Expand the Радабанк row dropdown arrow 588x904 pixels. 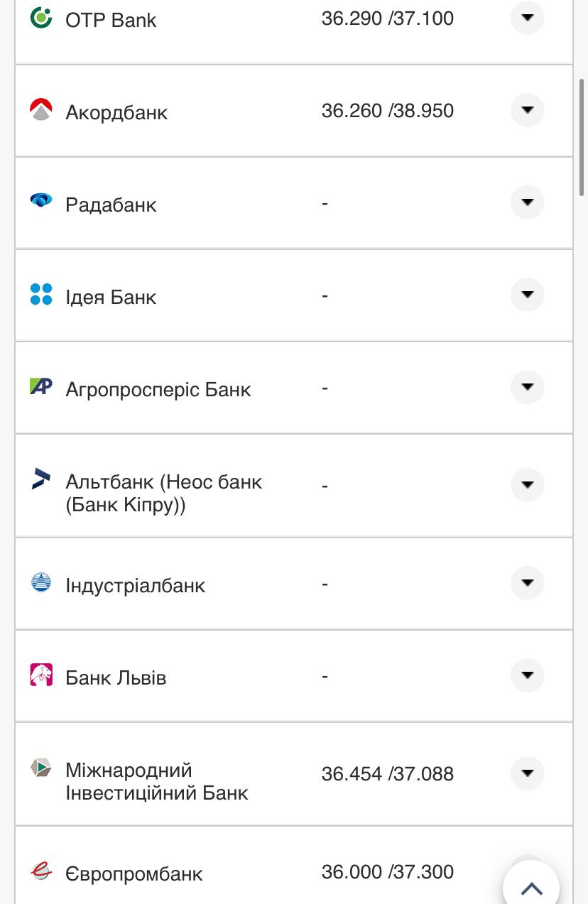coord(527,202)
